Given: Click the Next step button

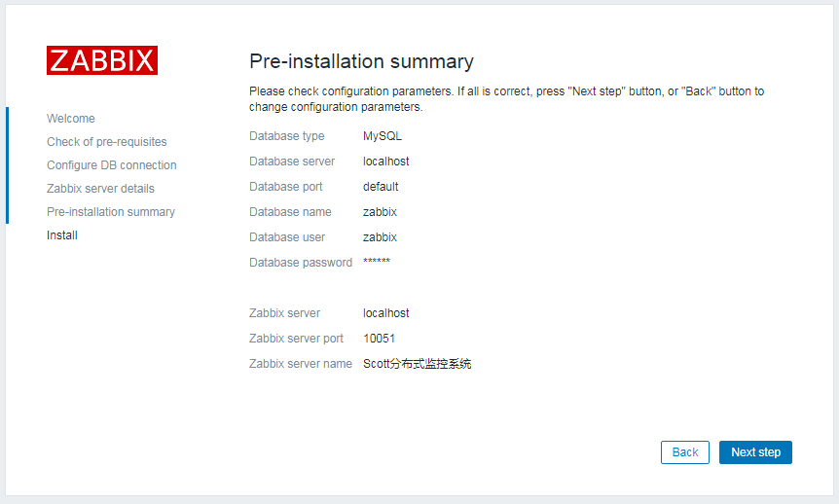Looking at the screenshot, I should point(755,452).
